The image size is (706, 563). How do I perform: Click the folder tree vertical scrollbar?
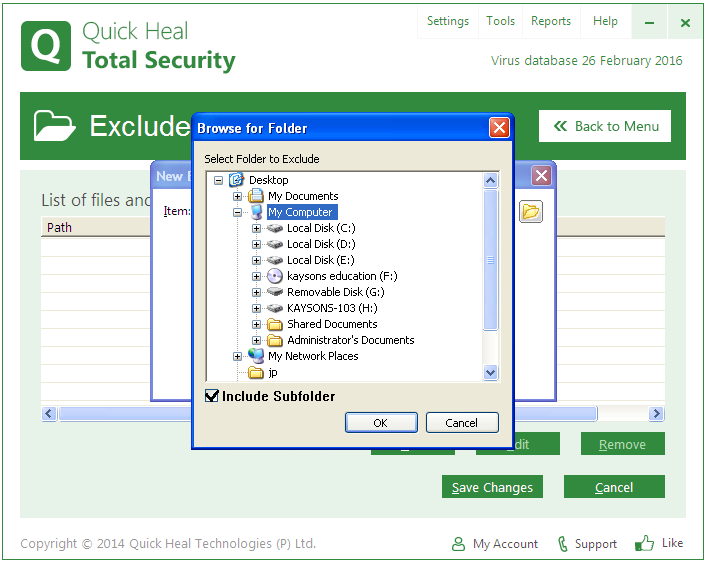click(490, 260)
